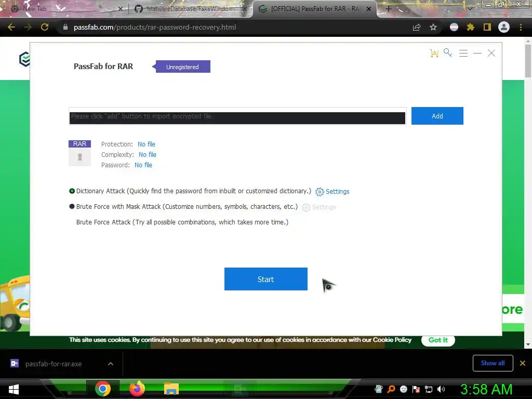Image resolution: width=532 pixels, height=399 pixels.
Task: Open the PassFab hamburger menu
Action: pyautogui.click(x=463, y=54)
